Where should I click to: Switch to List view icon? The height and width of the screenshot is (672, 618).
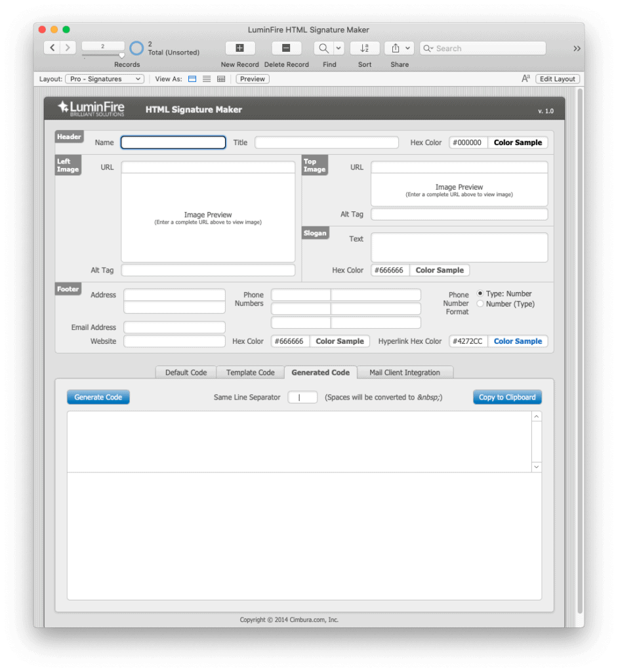coord(207,79)
